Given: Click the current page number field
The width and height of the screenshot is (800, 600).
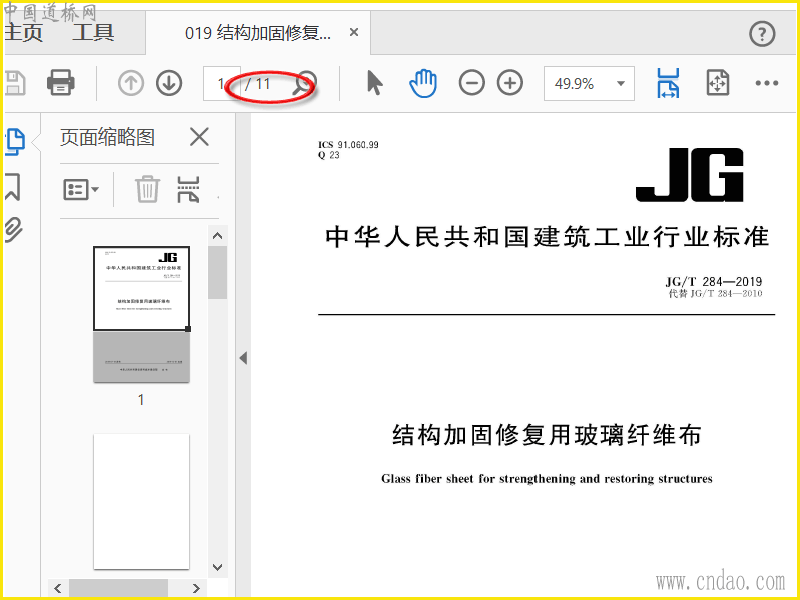Looking at the screenshot, I should pos(221,84).
